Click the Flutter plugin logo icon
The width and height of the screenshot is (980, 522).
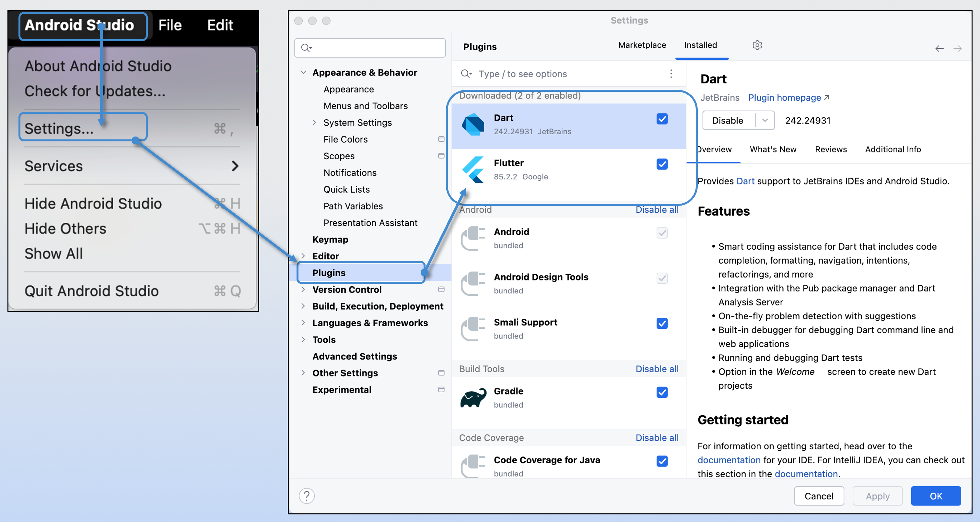472,170
